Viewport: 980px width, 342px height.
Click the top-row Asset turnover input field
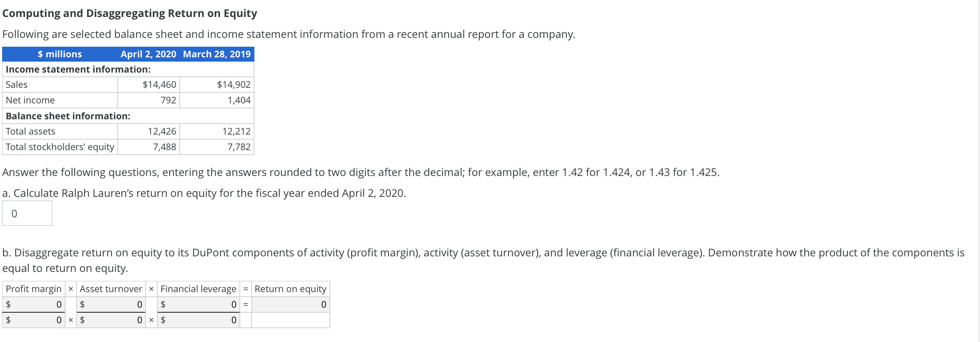point(110,304)
